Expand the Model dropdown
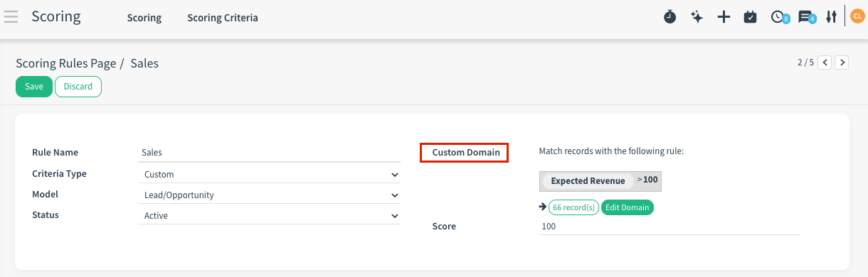This screenshot has height=277, width=868. click(269, 195)
